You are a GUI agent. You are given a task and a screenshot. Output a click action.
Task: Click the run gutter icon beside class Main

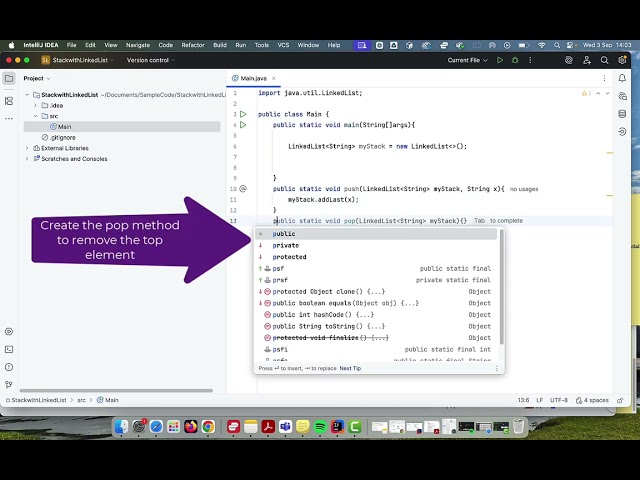[243, 114]
